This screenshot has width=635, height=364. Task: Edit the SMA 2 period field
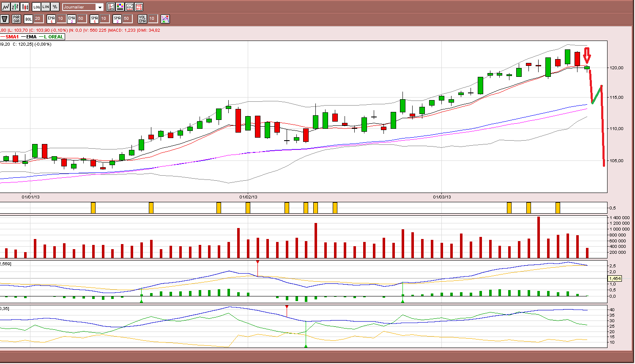(x=127, y=19)
